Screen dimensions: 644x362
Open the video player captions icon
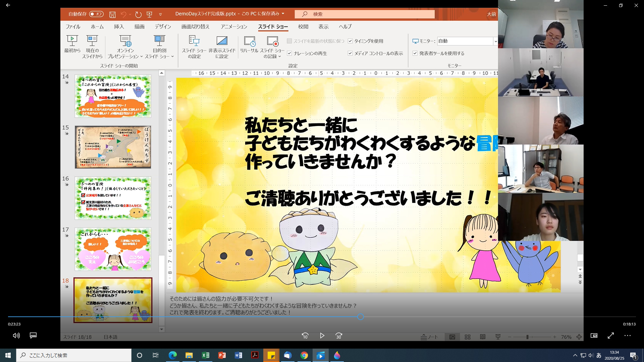33,336
